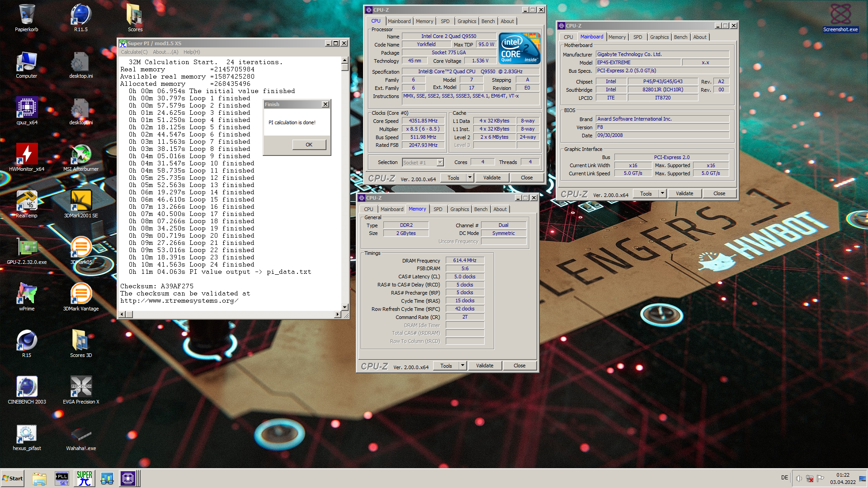Click the taskbar volume speaker icon
Screen dimensions: 868x488
click(x=799, y=479)
